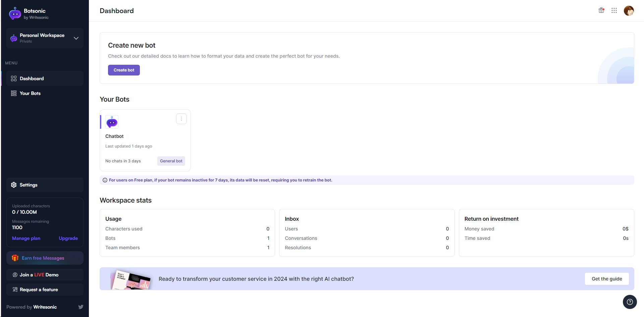This screenshot has width=644, height=317.
Task: Open the help question-mark bubble
Action: point(630,302)
